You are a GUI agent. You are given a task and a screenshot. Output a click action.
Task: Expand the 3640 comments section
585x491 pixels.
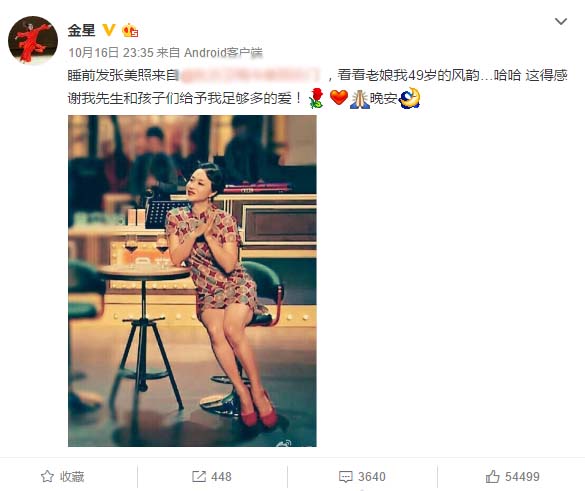[x=362, y=476]
